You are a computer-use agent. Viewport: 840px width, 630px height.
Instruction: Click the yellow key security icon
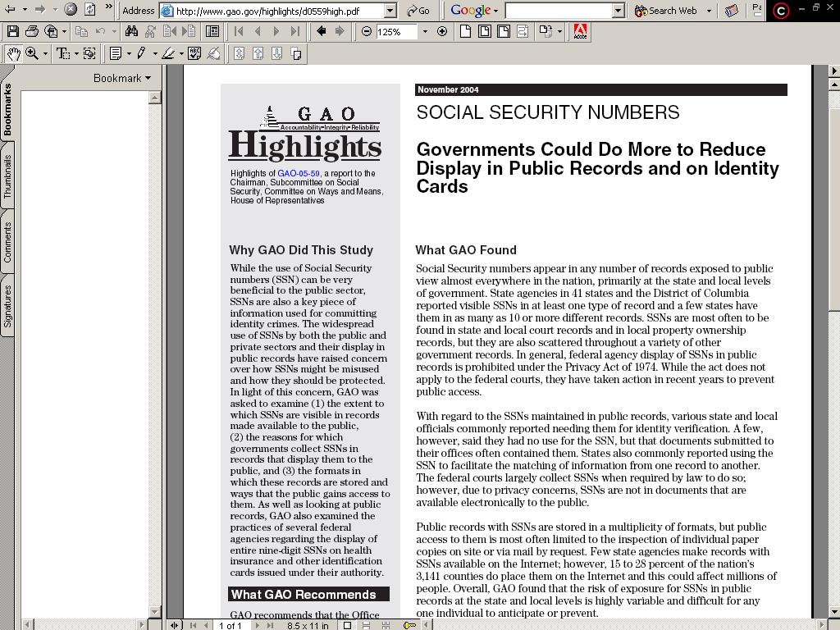tap(409, 625)
